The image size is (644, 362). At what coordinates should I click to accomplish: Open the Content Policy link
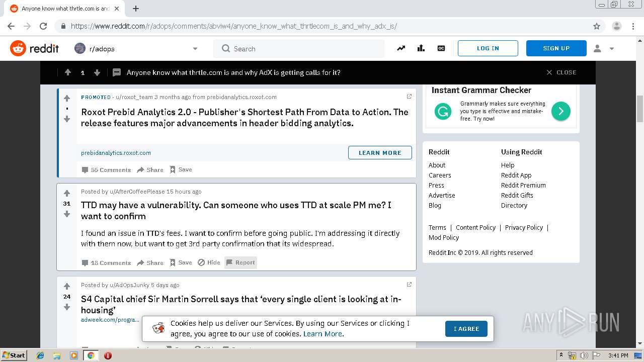(475, 227)
